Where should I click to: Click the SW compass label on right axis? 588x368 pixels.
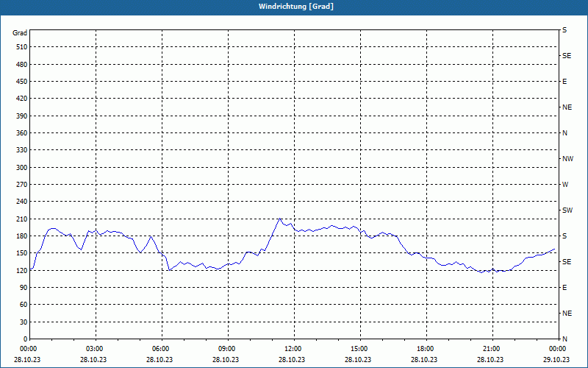(x=567, y=210)
